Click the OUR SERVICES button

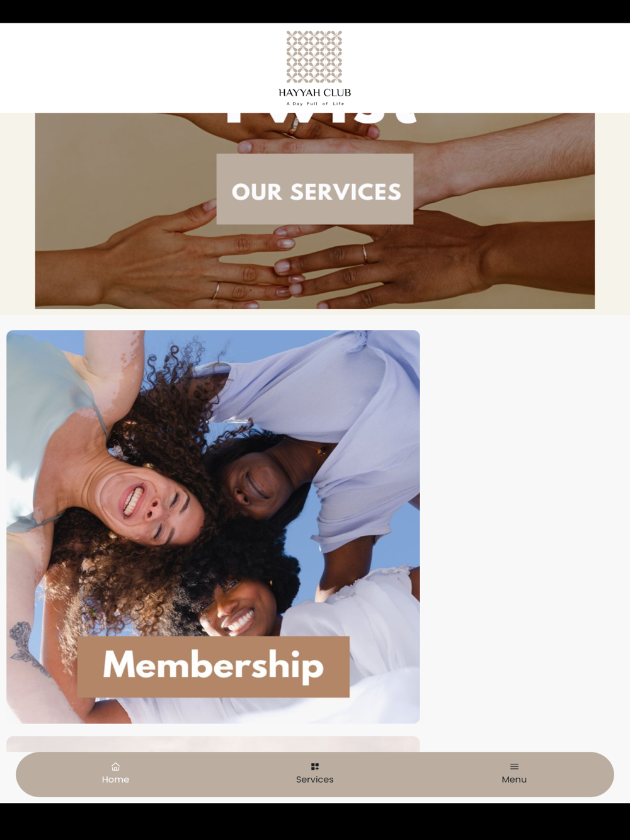pos(315,189)
